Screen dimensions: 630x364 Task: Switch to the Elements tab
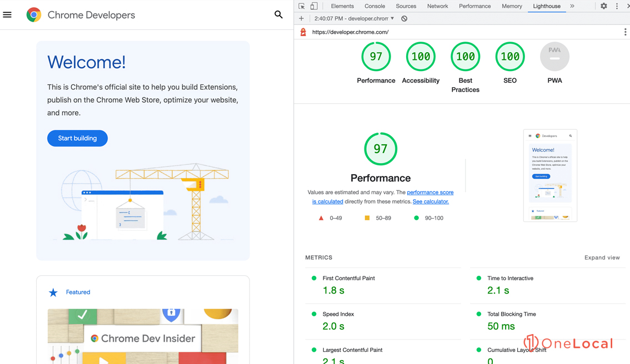(x=342, y=6)
